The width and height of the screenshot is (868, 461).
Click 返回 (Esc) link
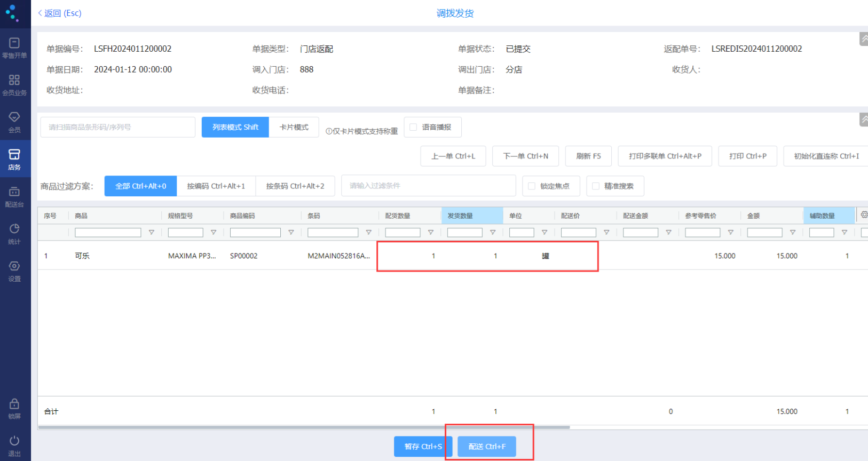pyautogui.click(x=60, y=13)
